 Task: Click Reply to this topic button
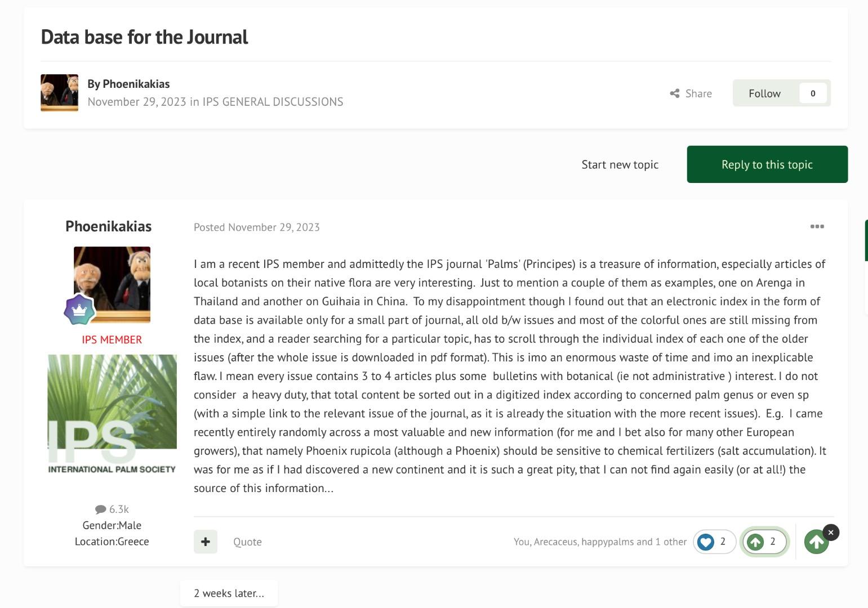[767, 164]
